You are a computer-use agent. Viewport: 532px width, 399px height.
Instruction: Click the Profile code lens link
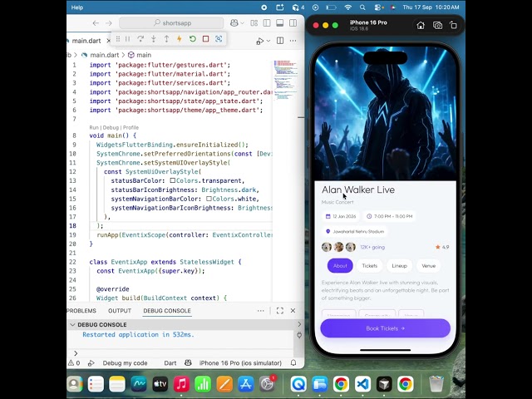click(131, 127)
